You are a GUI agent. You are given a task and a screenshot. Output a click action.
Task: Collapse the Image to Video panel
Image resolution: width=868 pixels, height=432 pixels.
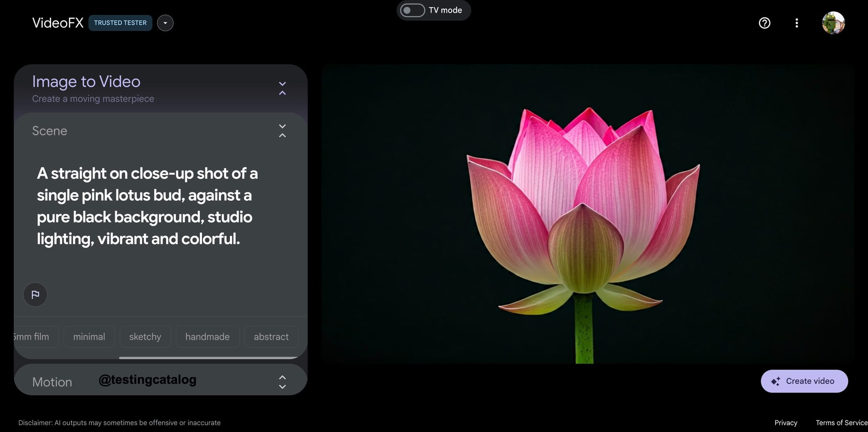282,88
